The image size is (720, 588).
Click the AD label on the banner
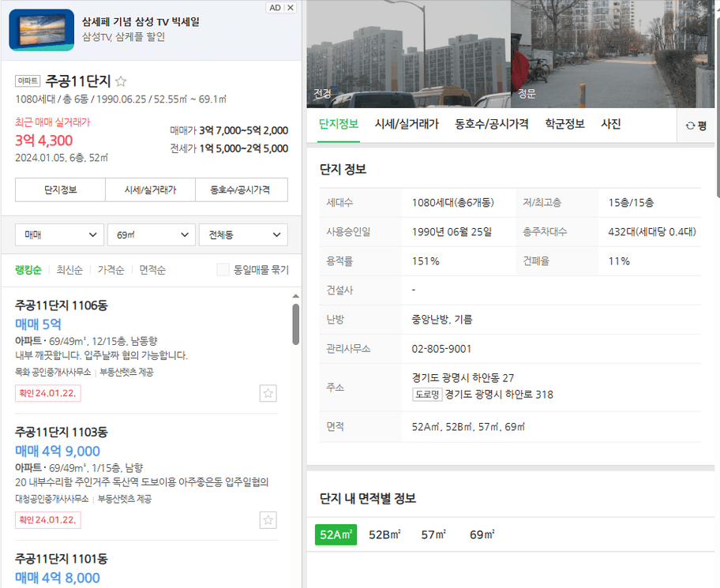tap(275, 8)
